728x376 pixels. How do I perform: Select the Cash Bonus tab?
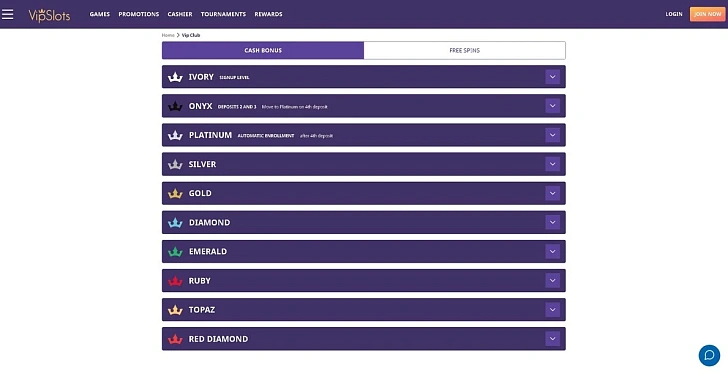(x=263, y=50)
